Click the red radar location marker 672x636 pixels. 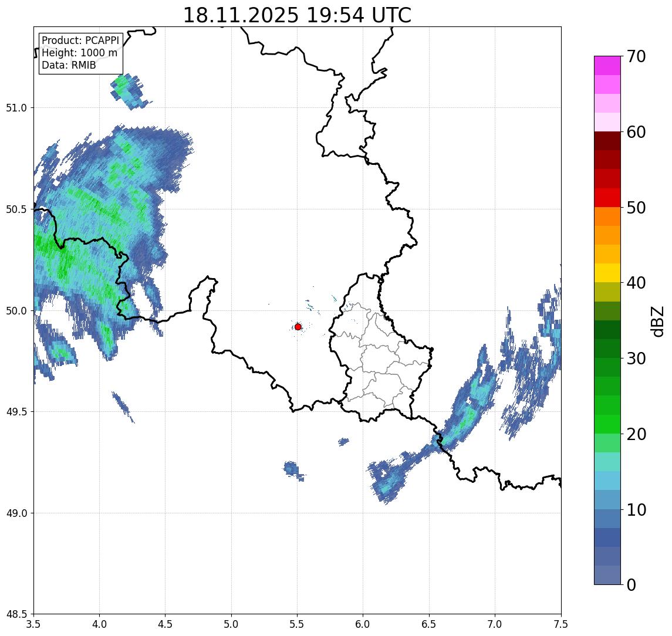[x=298, y=327]
